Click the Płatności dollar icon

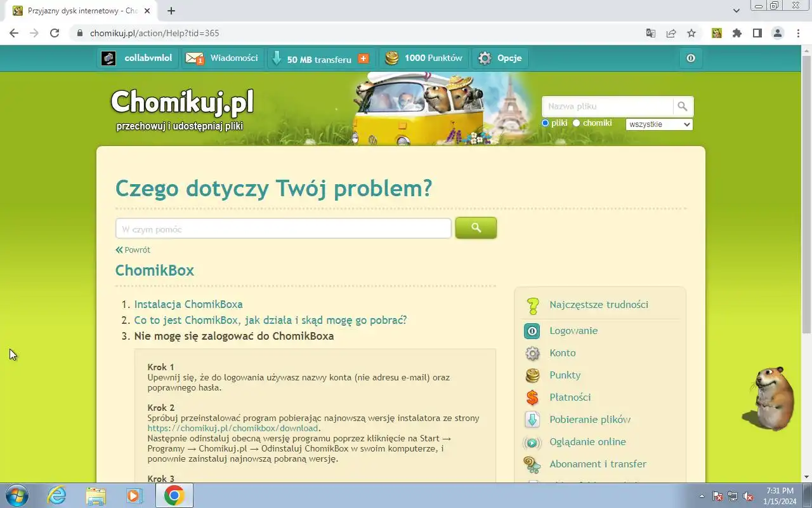[532, 398]
